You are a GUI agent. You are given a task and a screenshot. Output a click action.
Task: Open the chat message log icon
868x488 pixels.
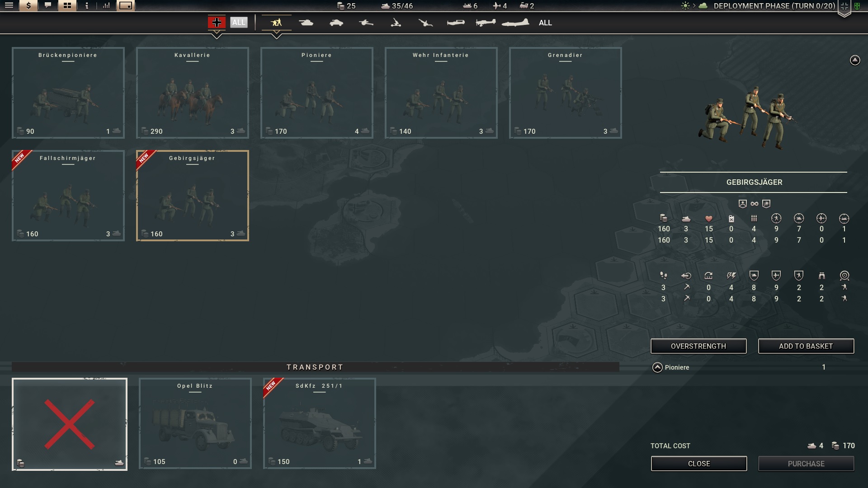48,6
